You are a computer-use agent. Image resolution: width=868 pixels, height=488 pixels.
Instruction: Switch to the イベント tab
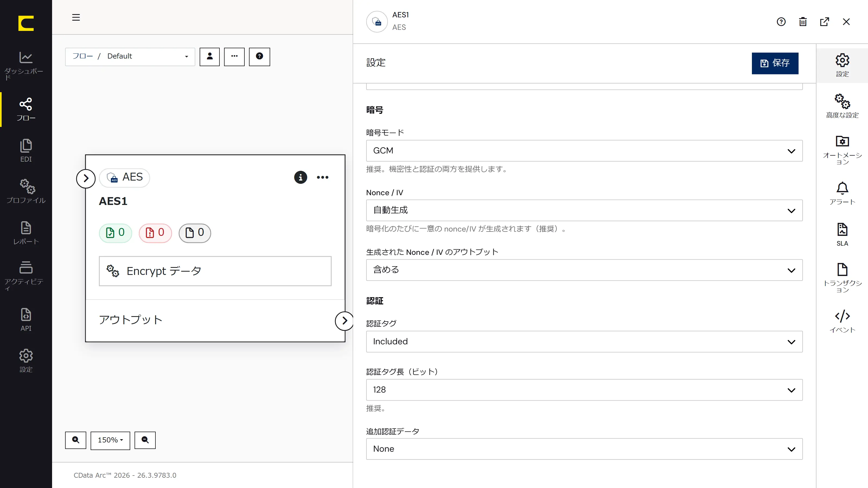[842, 321]
